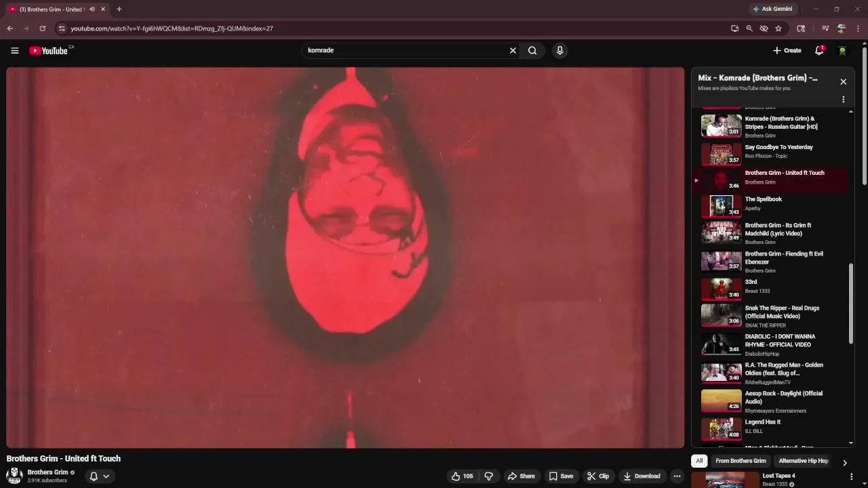Viewport: 868px width, 488px height.
Task: Click the Ask Gemini button
Action: click(772, 9)
